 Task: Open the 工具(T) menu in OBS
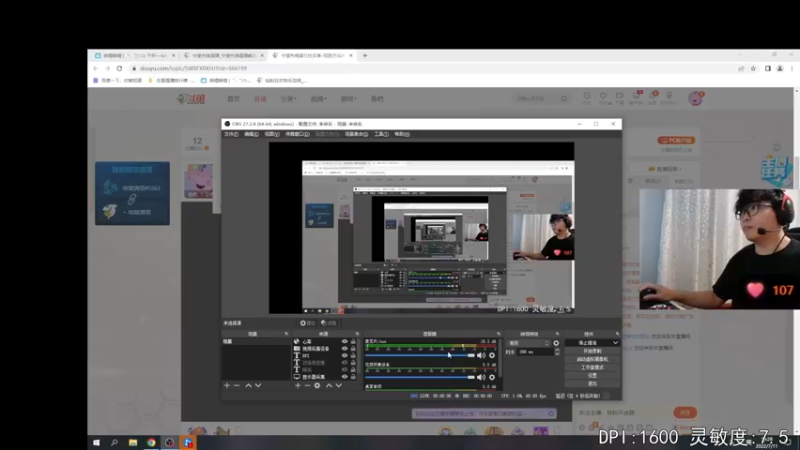click(381, 134)
